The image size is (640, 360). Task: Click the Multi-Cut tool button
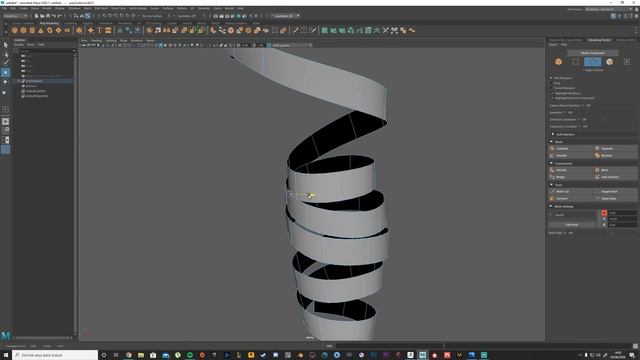(571, 191)
